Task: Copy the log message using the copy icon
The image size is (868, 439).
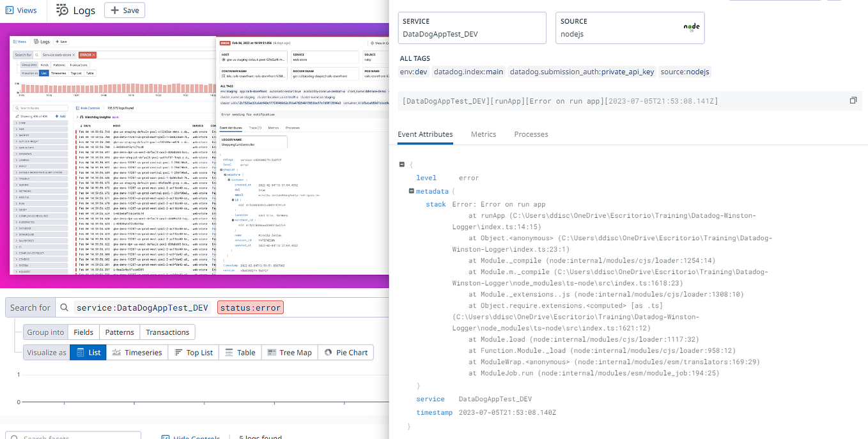Action: (x=853, y=100)
